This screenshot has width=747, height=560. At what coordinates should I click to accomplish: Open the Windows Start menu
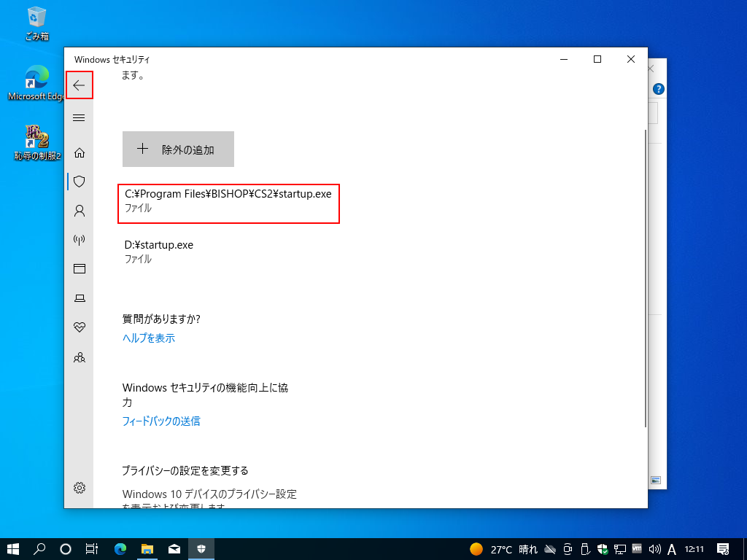click(x=13, y=549)
